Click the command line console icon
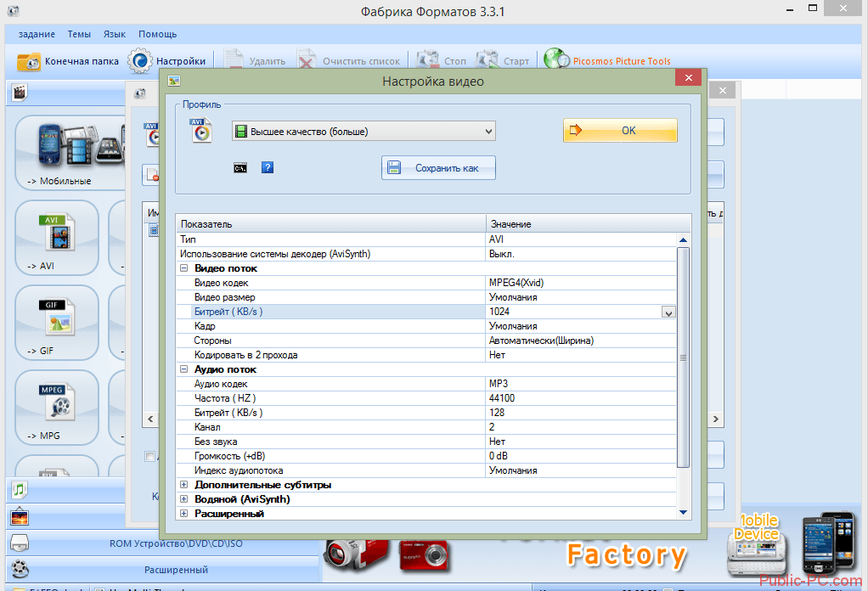Screen dimensions: 868x591 pos(240,168)
